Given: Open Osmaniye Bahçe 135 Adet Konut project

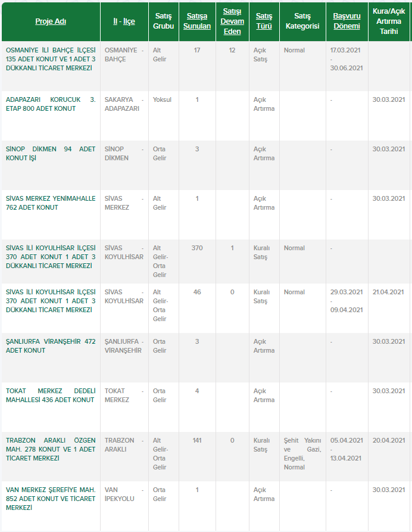Looking at the screenshot, I should [x=50, y=59].
